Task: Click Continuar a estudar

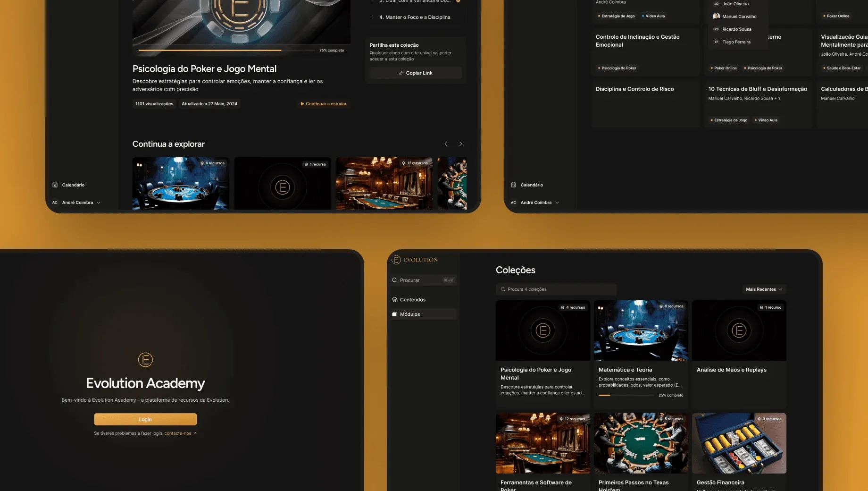Action: tap(324, 104)
